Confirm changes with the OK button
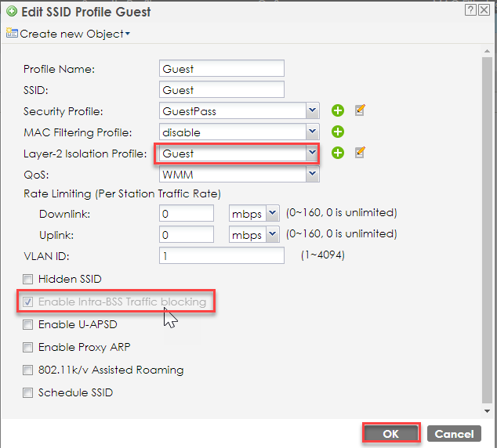The height and width of the screenshot is (448, 497). click(x=391, y=433)
